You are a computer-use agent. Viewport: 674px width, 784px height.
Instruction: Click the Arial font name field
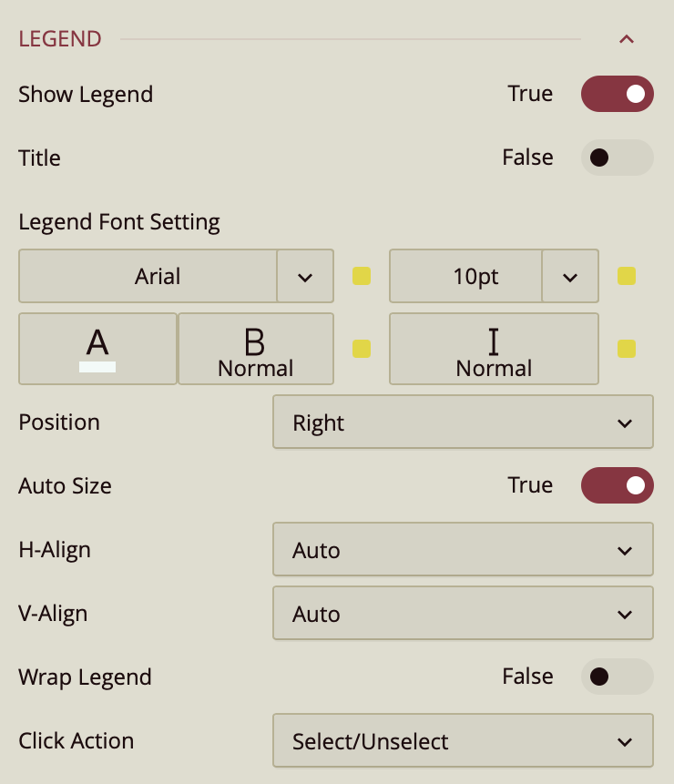148,276
